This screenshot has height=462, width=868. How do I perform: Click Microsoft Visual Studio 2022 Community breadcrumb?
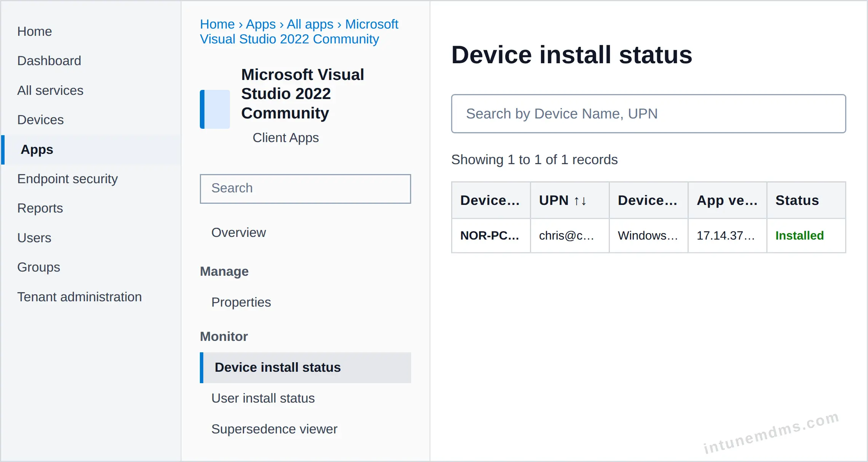(299, 32)
